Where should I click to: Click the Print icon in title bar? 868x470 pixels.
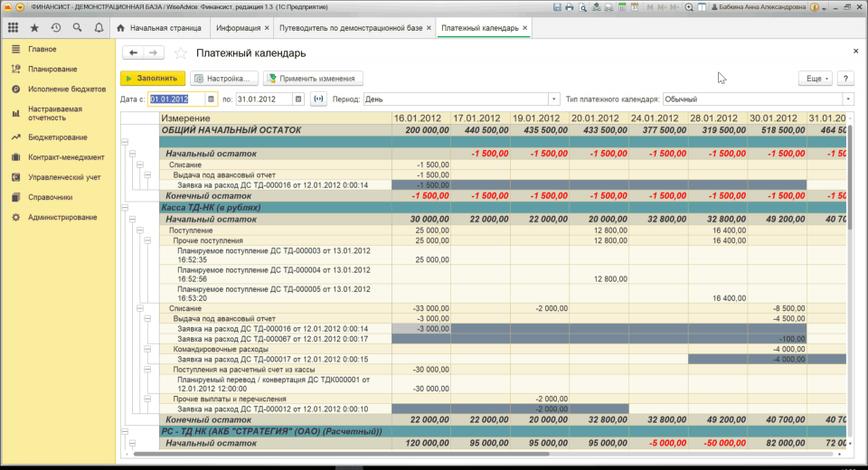569,7
